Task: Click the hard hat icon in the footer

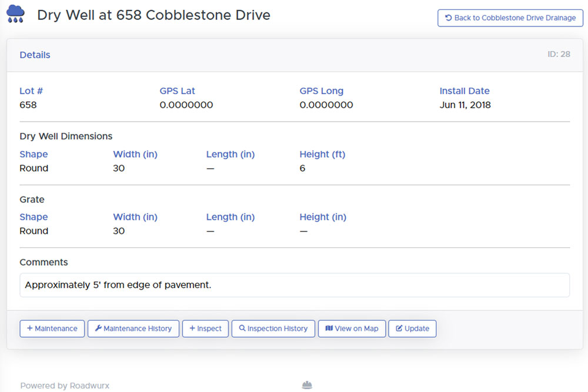Action: pyautogui.click(x=306, y=386)
